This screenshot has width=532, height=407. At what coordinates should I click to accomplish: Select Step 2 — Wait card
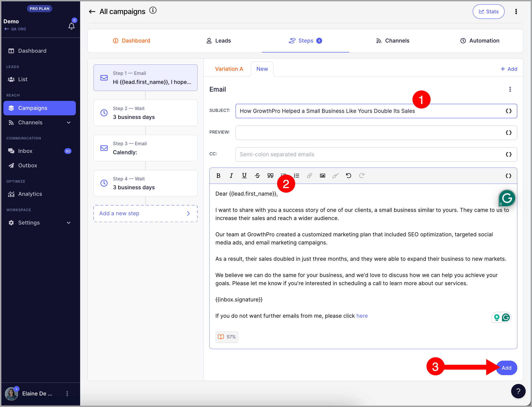(146, 113)
